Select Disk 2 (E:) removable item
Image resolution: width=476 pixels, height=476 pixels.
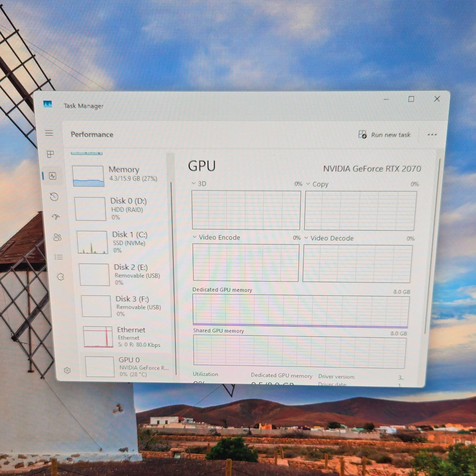point(124,274)
